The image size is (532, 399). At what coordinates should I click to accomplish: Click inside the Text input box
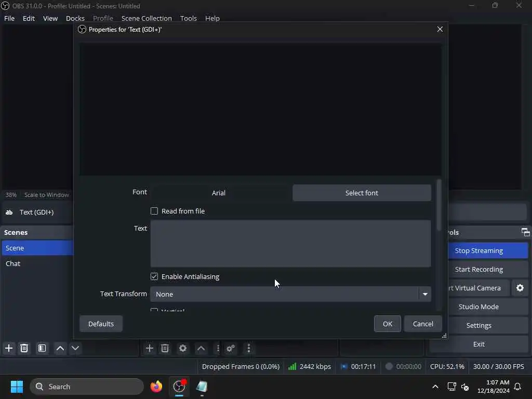(x=291, y=244)
